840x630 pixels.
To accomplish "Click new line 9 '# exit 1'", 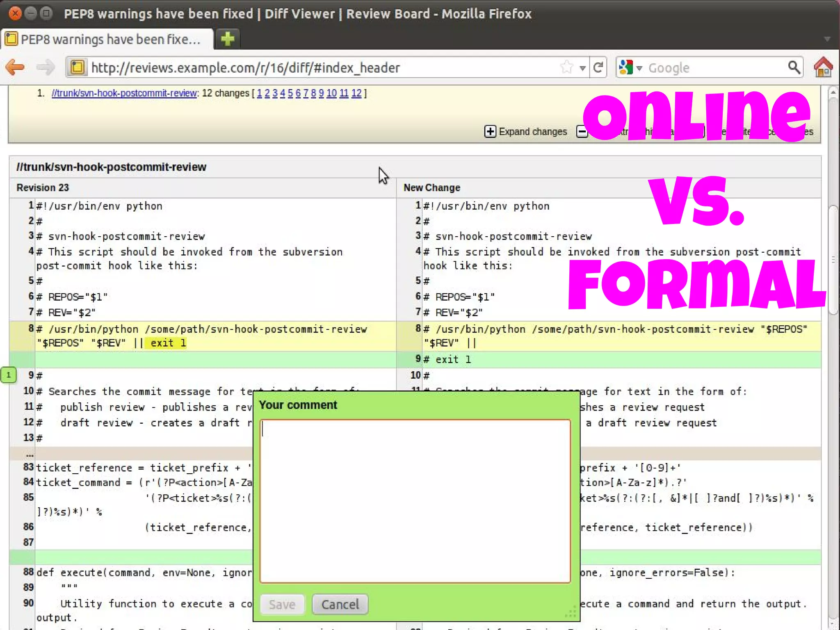I will coord(447,359).
